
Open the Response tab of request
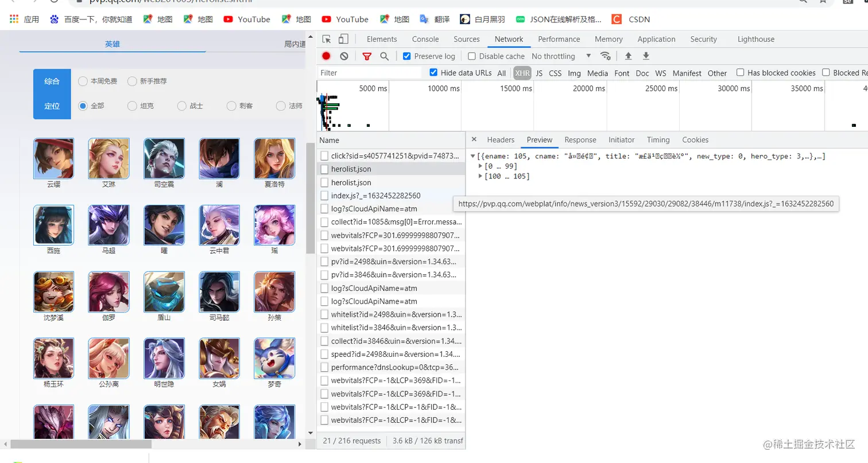click(580, 139)
